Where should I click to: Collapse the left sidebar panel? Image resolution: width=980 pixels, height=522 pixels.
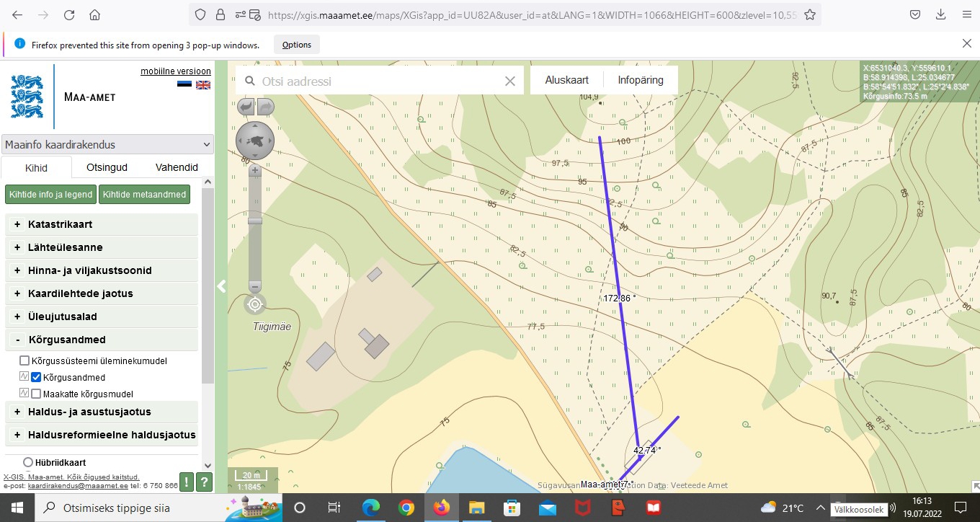[221, 286]
